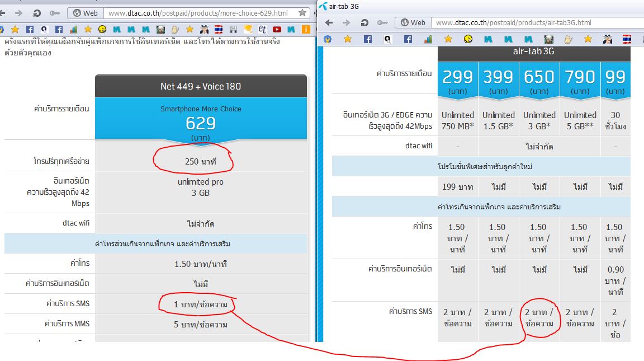Click the '199 บาท' promotion cell

457,187
